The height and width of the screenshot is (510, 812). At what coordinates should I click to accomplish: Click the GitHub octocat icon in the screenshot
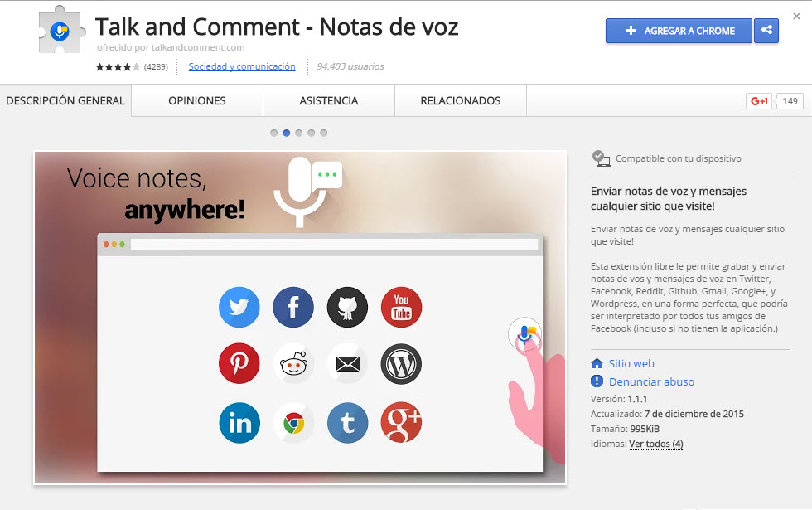(347, 307)
